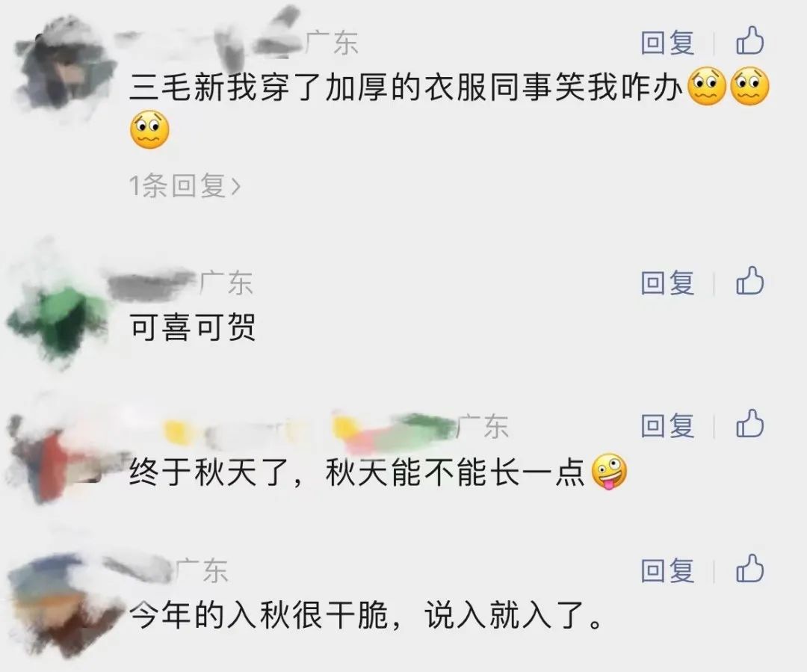Image resolution: width=807 pixels, height=672 pixels.
Task: Reply to the 今年的入秋很干脆 comment
Action: pos(667,570)
